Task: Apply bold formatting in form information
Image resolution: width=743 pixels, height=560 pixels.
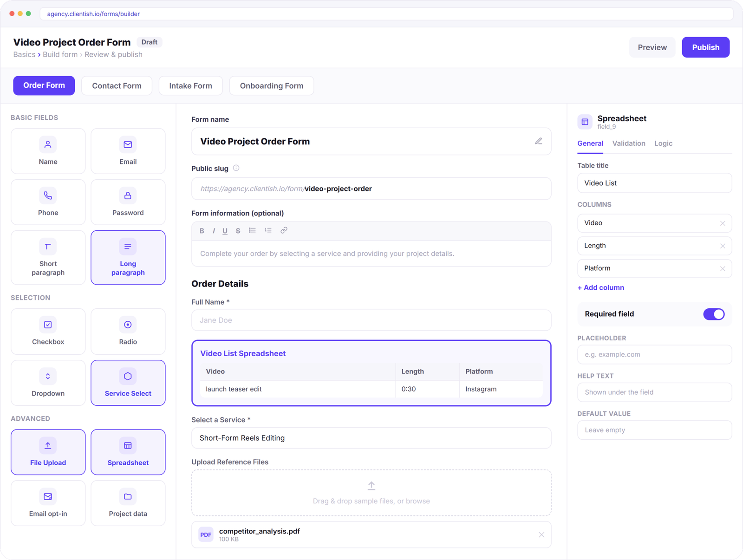Action: (x=202, y=231)
